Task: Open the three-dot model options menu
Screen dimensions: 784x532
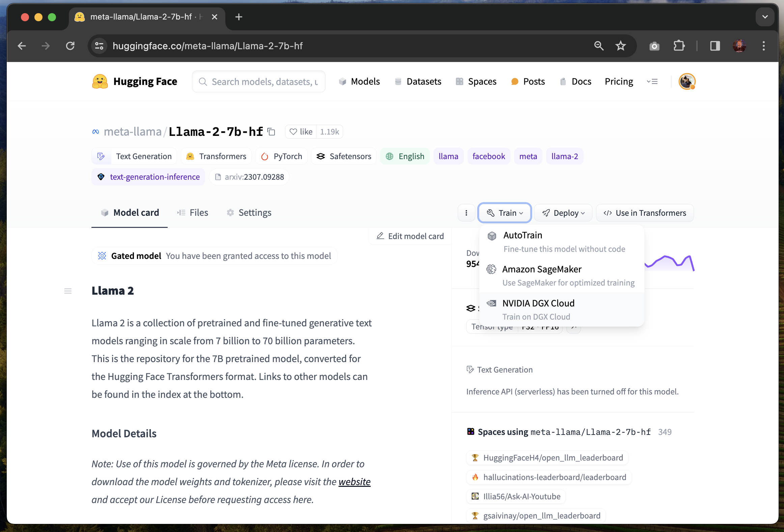Action: coord(466,213)
